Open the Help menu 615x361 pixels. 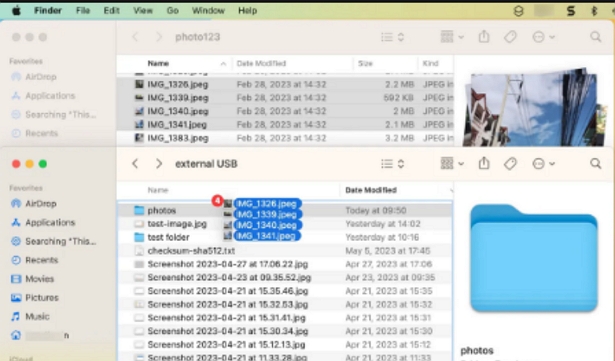click(247, 11)
